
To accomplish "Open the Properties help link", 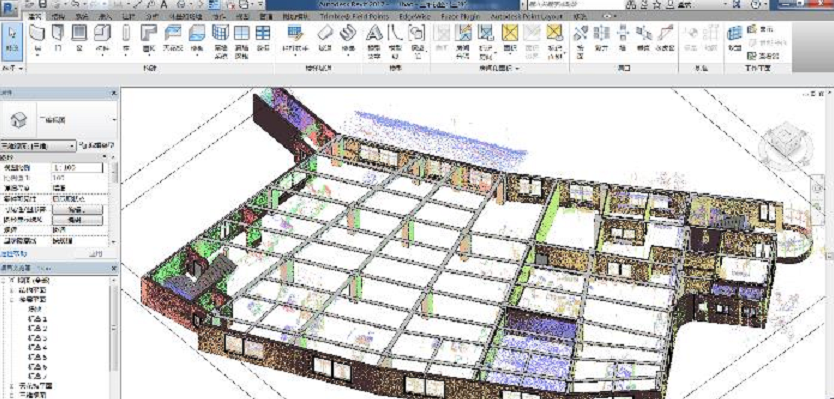I will 13,254.
